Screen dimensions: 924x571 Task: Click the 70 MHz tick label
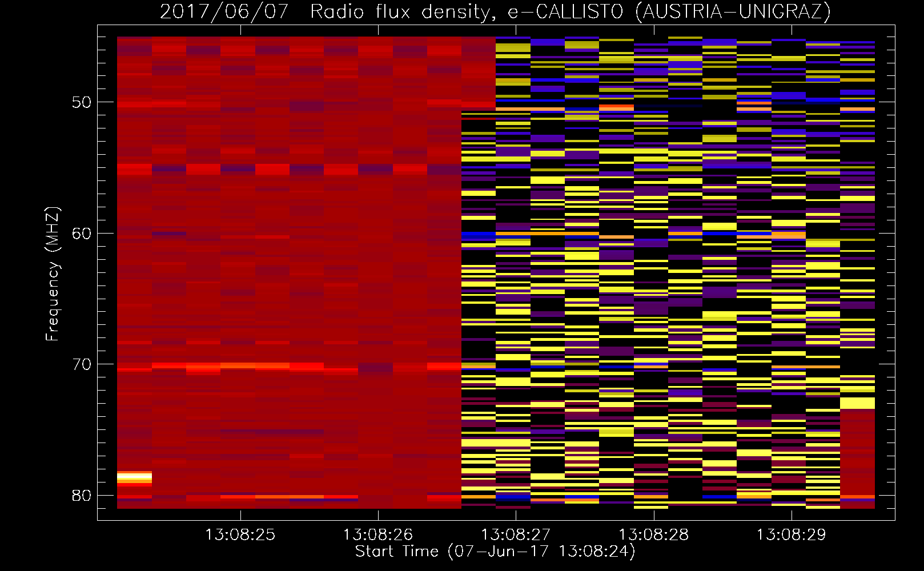point(82,364)
